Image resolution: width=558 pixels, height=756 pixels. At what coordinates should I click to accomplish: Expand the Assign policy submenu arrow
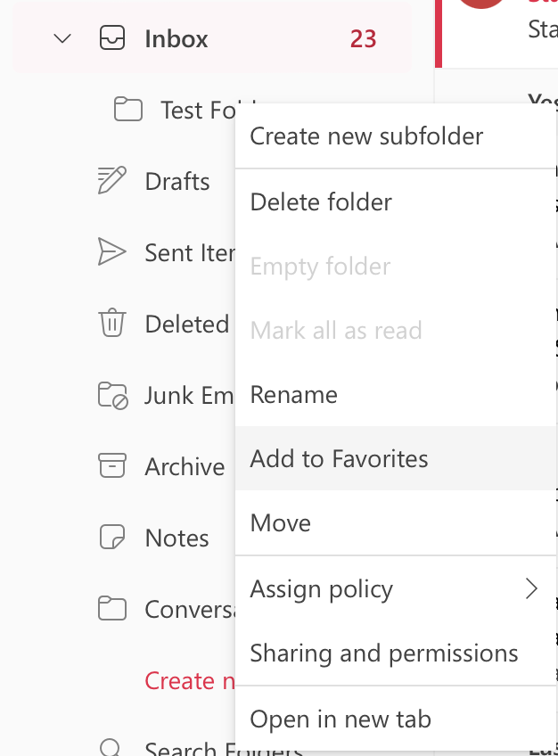coord(532,588)
